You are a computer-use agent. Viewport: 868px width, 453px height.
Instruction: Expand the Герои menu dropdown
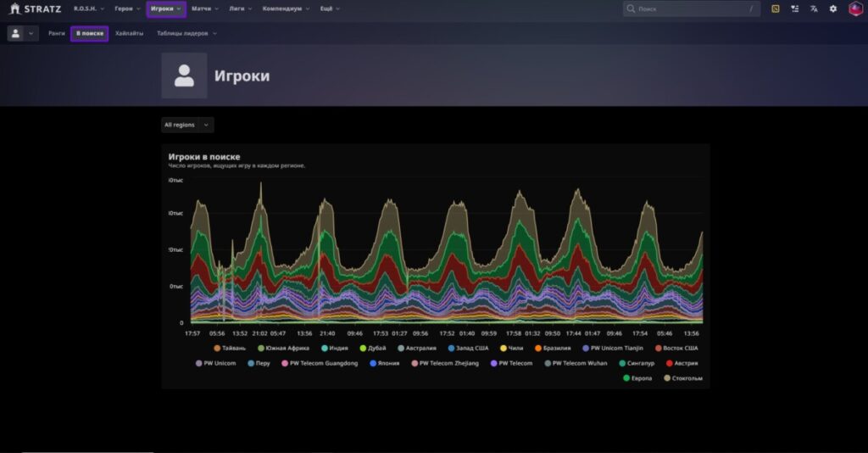[127, 8]
